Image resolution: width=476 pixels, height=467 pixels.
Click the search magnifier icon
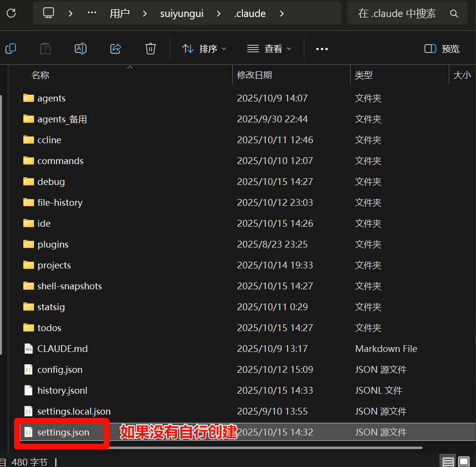coord(454,14)
